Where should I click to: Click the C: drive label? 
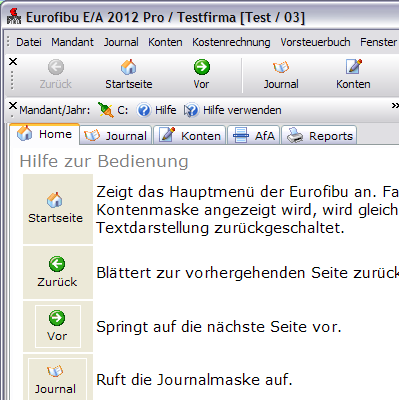[123, 110]
